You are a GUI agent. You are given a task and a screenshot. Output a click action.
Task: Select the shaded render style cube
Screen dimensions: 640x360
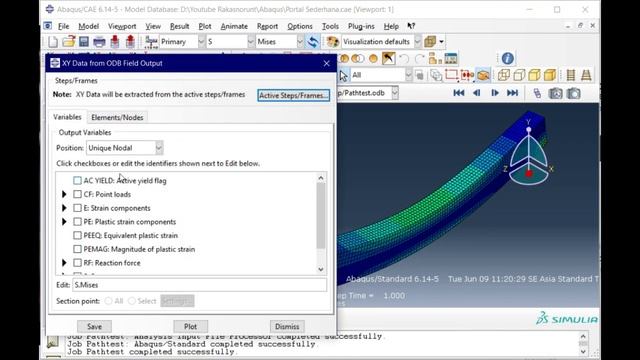click(x=550, y=75)
